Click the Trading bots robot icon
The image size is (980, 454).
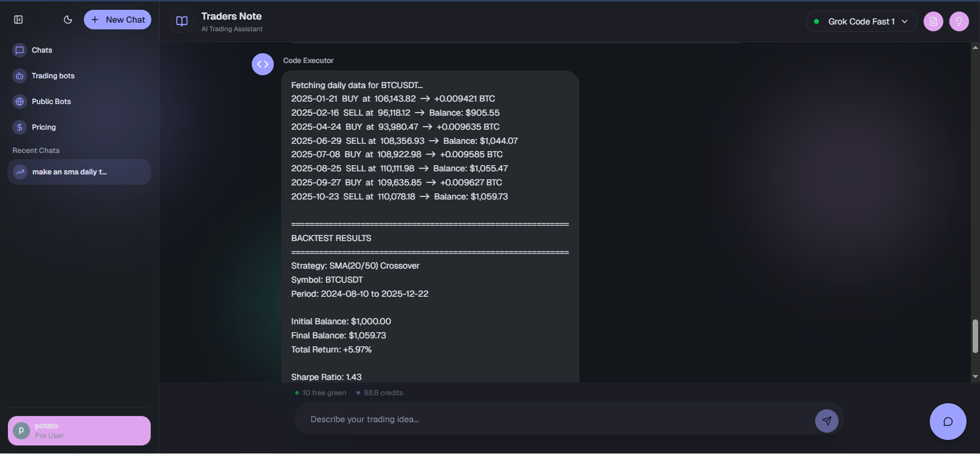pyautogui.click(x=20, y=76)
